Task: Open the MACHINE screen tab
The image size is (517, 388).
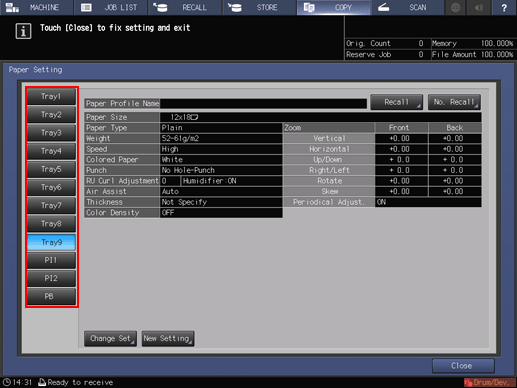Action: pyautogui.click(x=36, y=7)
